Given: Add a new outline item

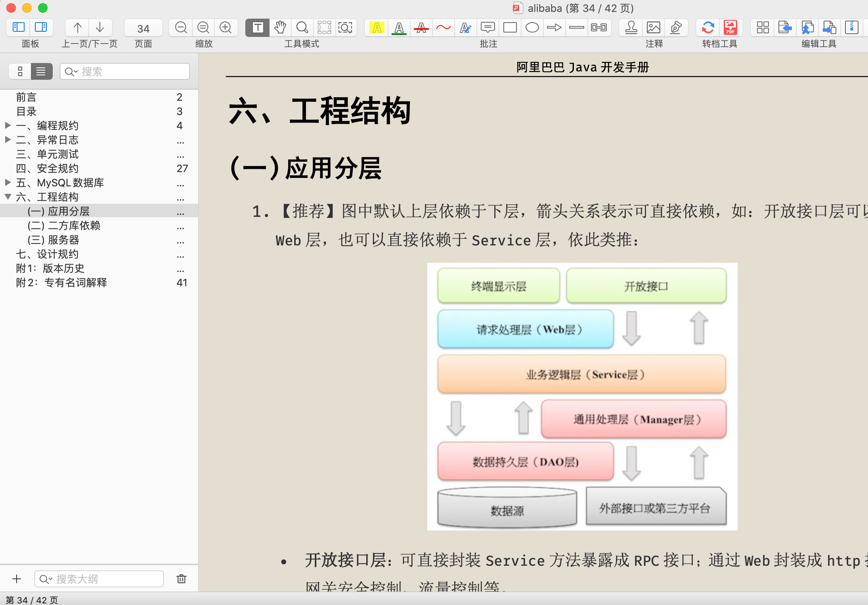Looking at the screenshot, I should pyautogui.click(x=17, y=579).
